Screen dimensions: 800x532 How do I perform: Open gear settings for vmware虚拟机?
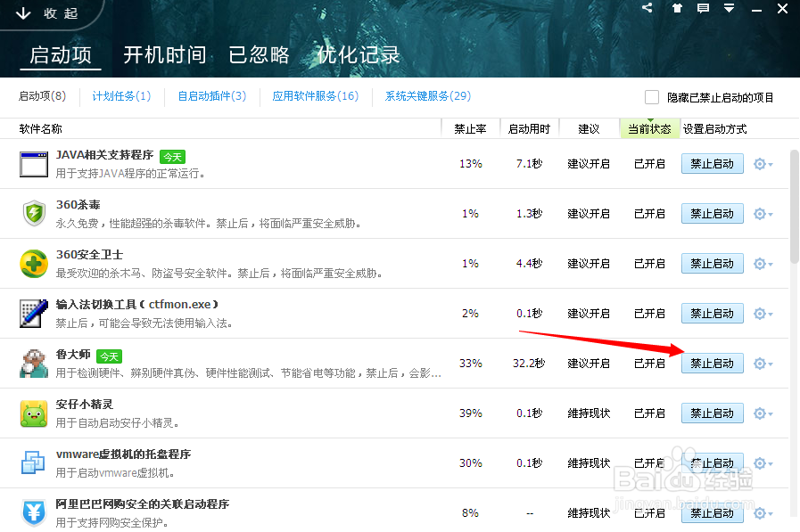pyautogui.click(x=763, y=463)
